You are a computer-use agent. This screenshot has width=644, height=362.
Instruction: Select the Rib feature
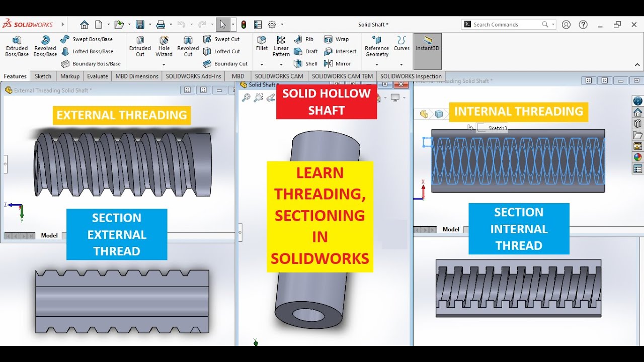304,39
